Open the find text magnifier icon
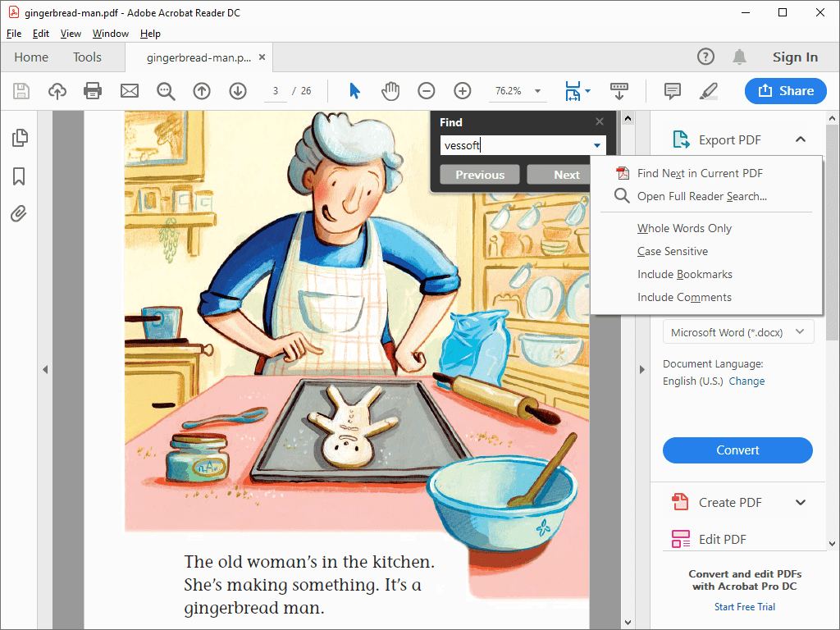 pyautogui.click(x=166, y=91)
